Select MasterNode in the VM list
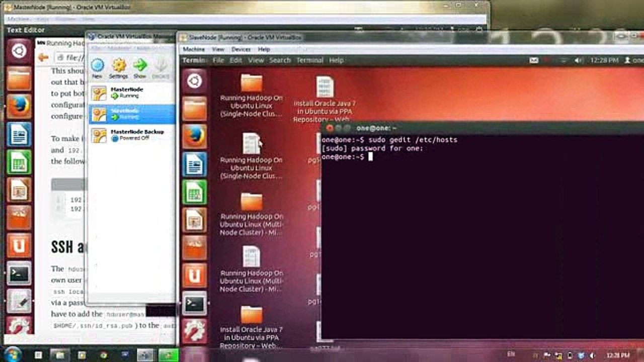 pos(132,93)
